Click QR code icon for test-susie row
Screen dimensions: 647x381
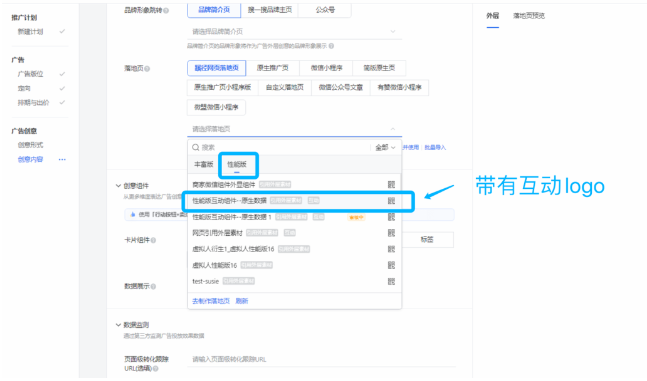391,281
